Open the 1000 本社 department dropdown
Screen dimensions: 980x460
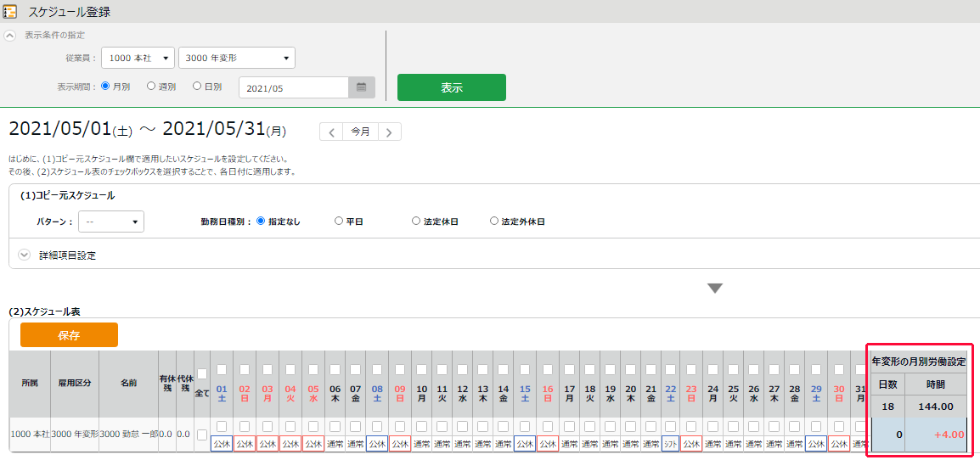[138, 58]
